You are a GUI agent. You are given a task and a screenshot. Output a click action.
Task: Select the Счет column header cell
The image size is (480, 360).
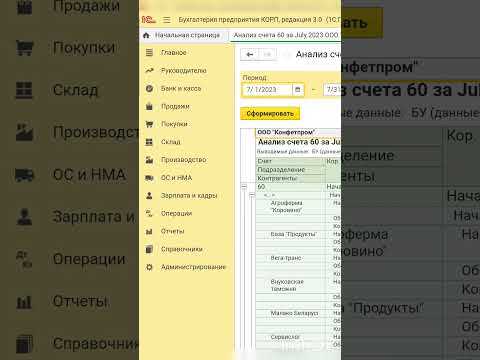tap(290, 161)
